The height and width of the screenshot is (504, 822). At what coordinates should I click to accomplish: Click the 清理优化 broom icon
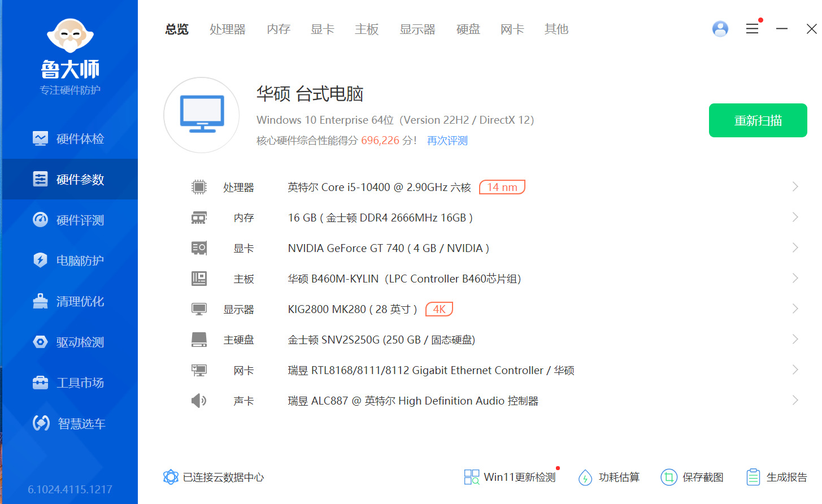[40, 301]
